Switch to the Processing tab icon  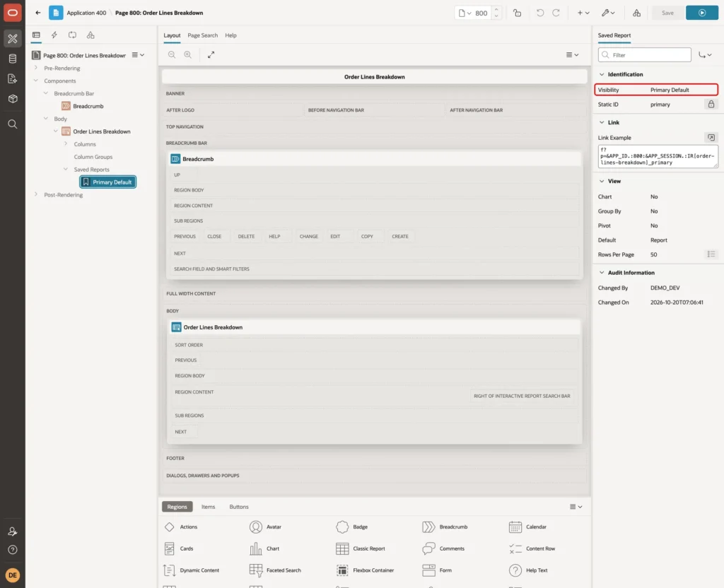(x=73, y=35)
